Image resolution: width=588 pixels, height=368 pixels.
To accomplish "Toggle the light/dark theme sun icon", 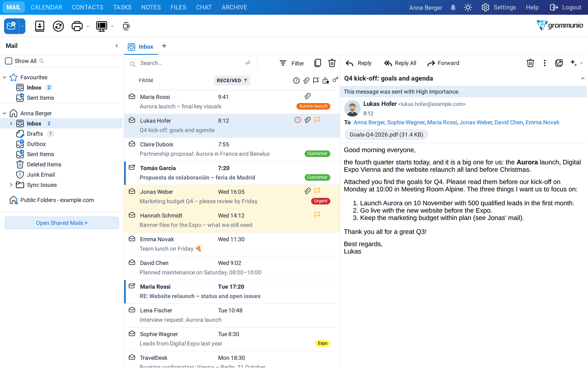I will 468,7.
